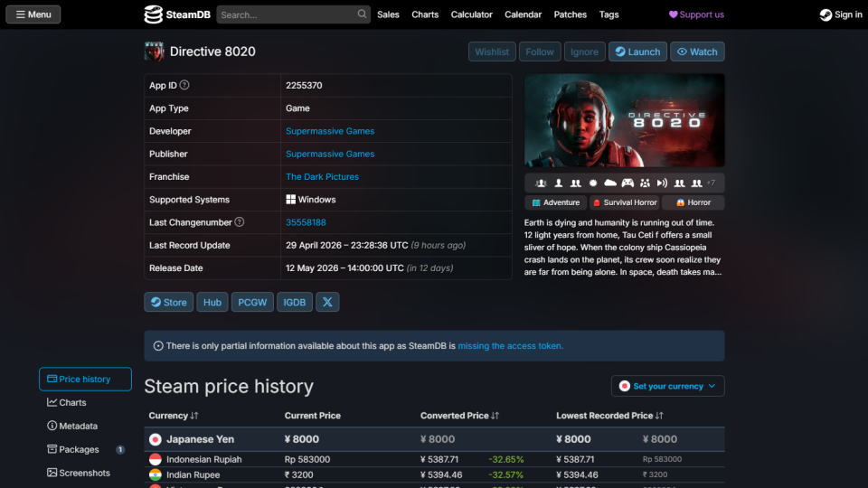This screenshot has width=868, height=488.
Task: Toggle Wishlist for Directive 8020
Action: click(492, 52)
